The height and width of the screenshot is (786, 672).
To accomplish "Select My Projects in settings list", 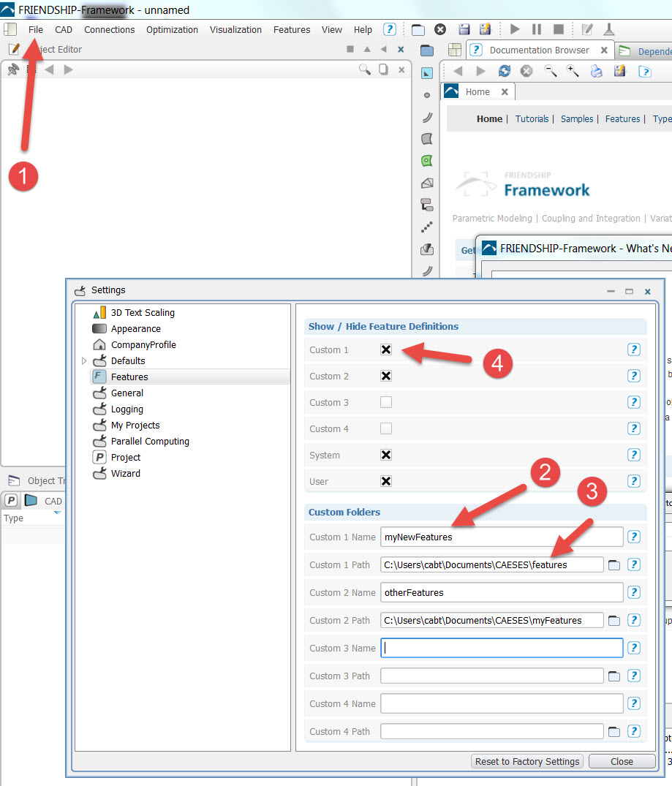I will click(x=135, y=425).
